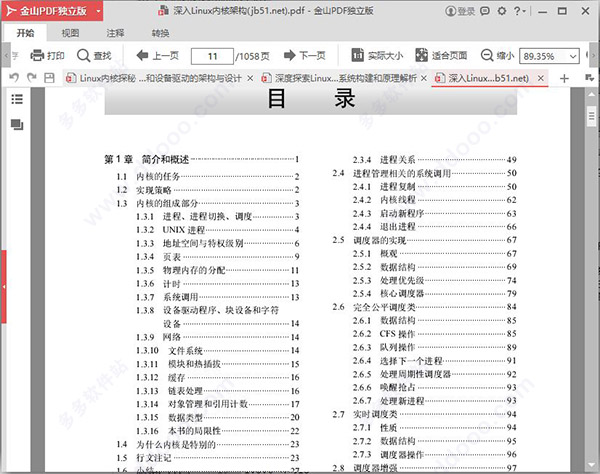Open tab list icon at far right
Image resolution: width=600 pixels, height=474 pixels.
590,78
